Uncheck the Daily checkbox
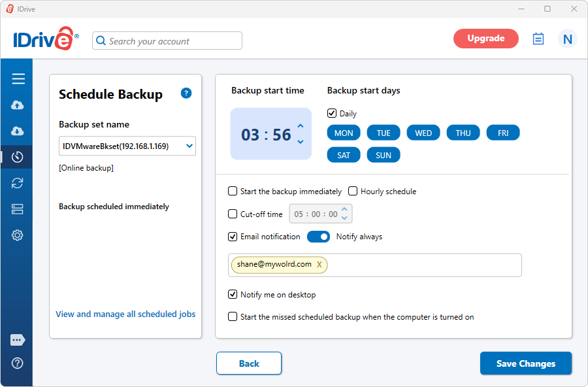This screenshot has width=588, height=387. click(x=332, y=114)
